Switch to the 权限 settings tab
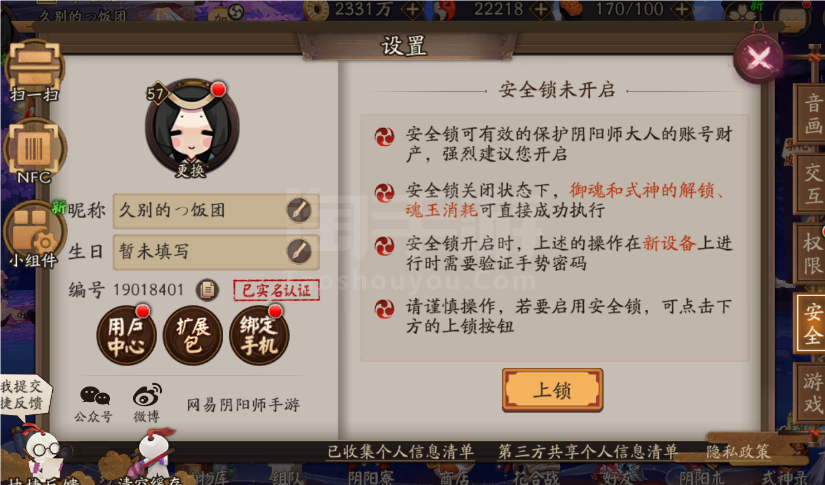The width and height of the screenshot is (825, 485). coord(811,254)
